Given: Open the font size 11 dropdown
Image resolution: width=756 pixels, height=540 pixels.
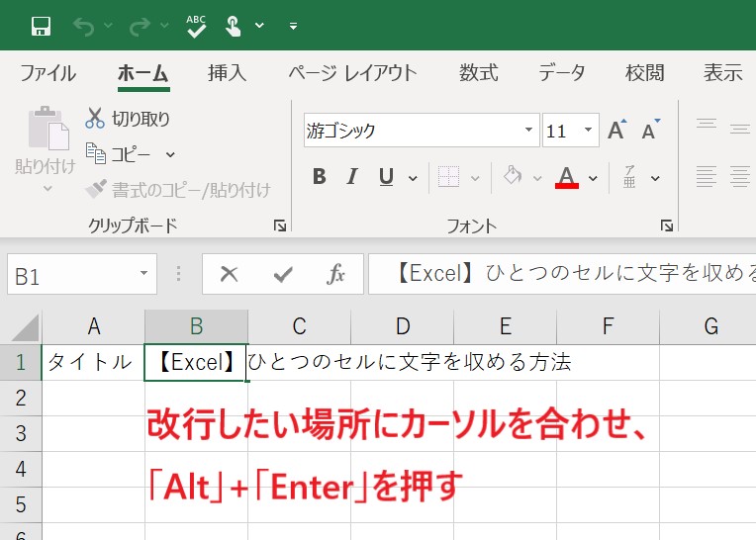Looking at the screenshot, I should point(588,130).
